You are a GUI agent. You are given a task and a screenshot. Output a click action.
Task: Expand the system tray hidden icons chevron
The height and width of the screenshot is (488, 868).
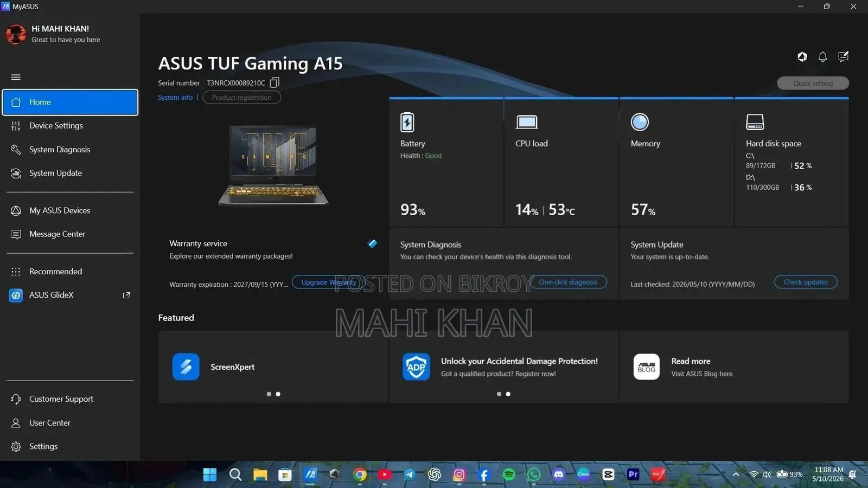[x=736, y=474]
